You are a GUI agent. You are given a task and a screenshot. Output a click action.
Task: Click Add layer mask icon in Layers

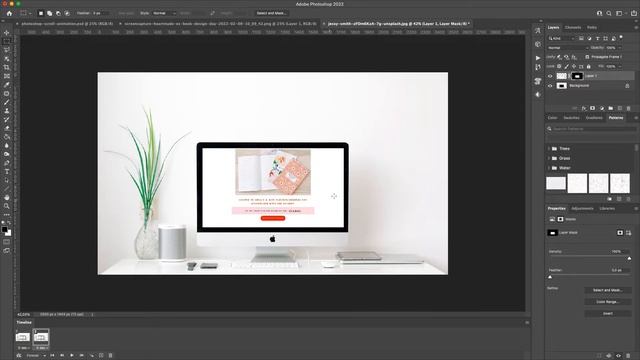[593, 108]
